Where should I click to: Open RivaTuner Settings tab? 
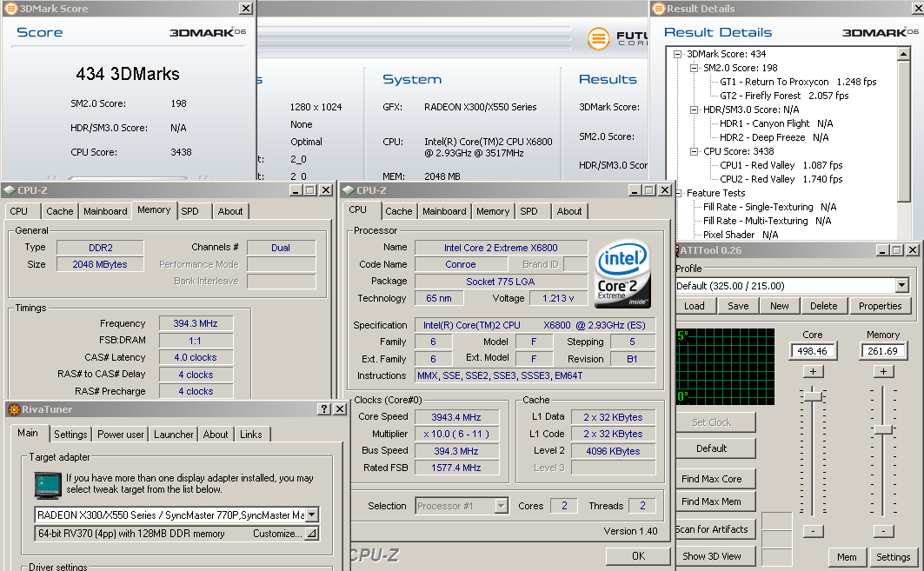click(x=70, y=435)
